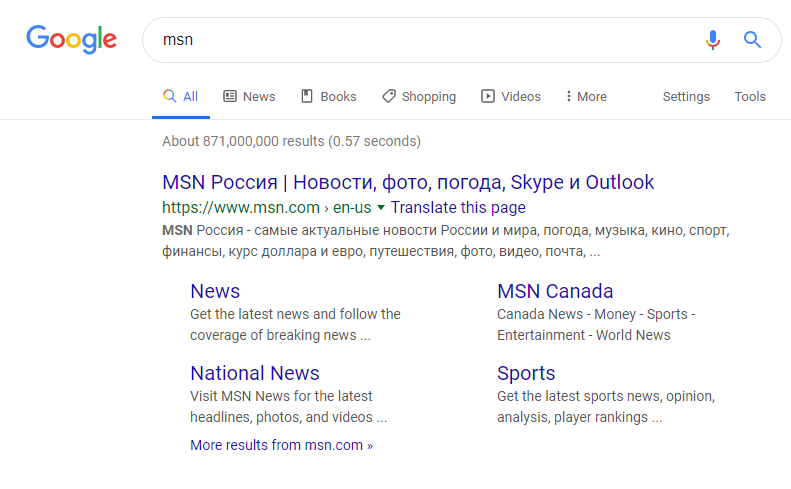Expand the More search categories menu
Image resolution: width=791 pixels, height=489 pixels.
pyautogui.click(x=586, y=96)
